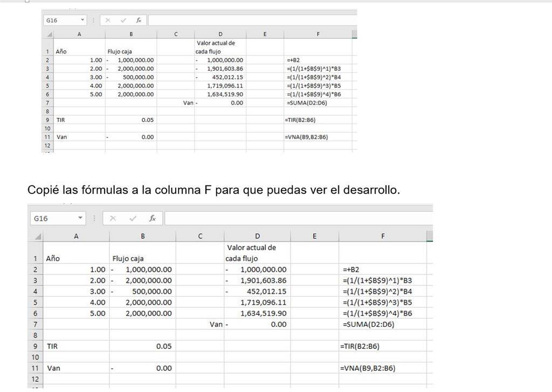Select column B header in the lower spreadsheet
Screen dimensions: 552x392
pos(142,236)
